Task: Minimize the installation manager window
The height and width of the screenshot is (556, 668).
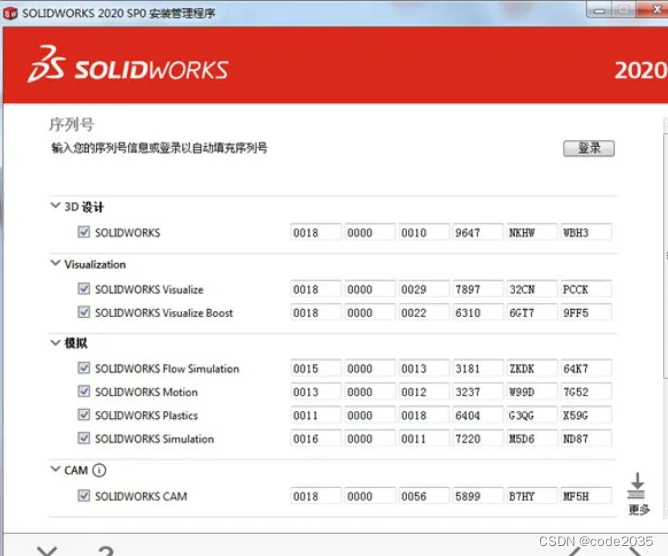Action: click(x=600, y=10)
